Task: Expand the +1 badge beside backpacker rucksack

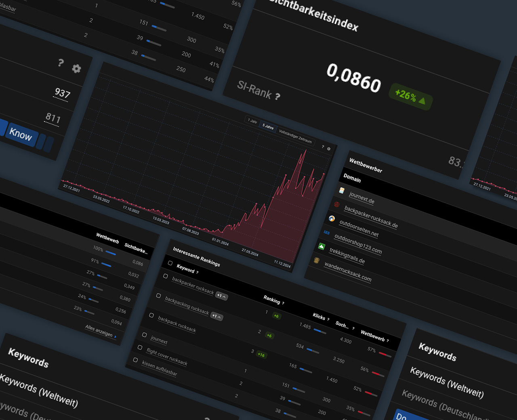Action: point(221,296)
